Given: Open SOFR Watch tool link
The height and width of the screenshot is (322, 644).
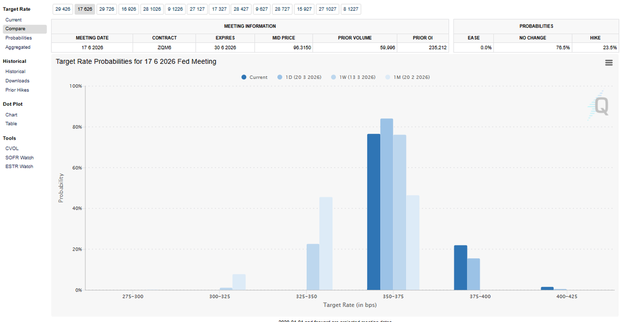Looking at the screenshot, I should [19, 157].
